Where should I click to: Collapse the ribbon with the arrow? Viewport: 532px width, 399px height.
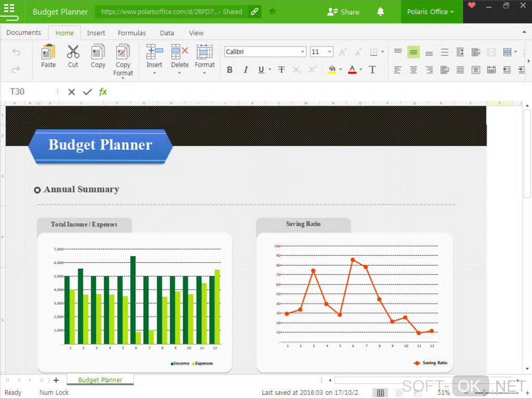pyautogui.click(x=524, y=32)
